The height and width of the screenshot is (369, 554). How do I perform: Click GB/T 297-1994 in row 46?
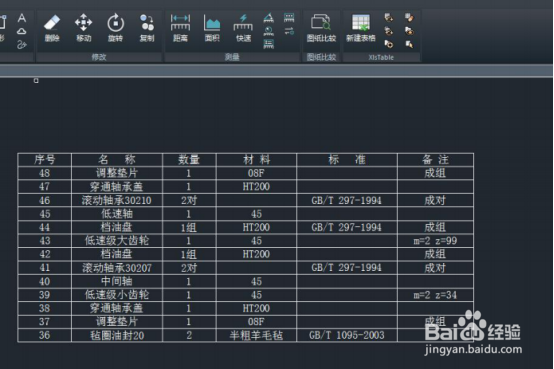[x=347, y=200]
